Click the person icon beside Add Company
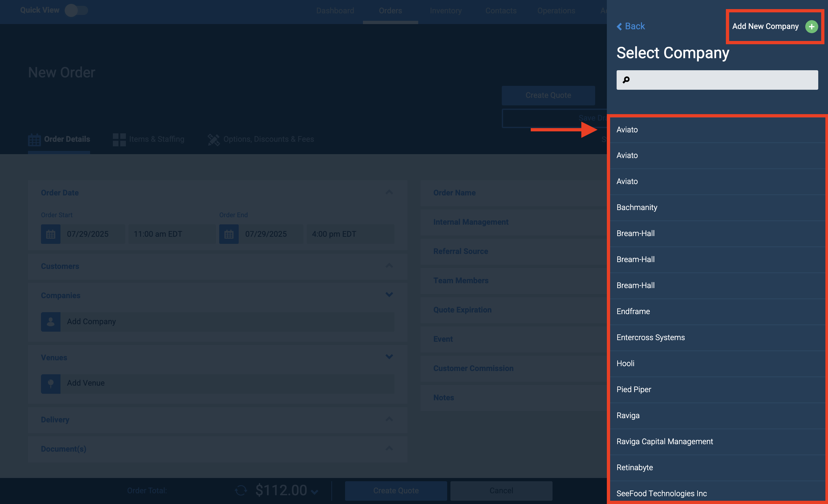The image size is (828, 504). [51, 322]
